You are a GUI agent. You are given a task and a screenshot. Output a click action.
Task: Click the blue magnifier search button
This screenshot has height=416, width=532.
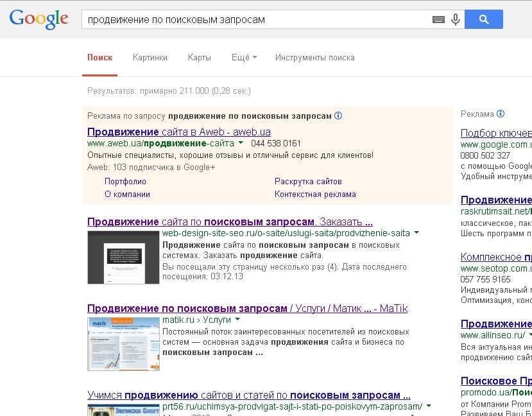(483, 19)
